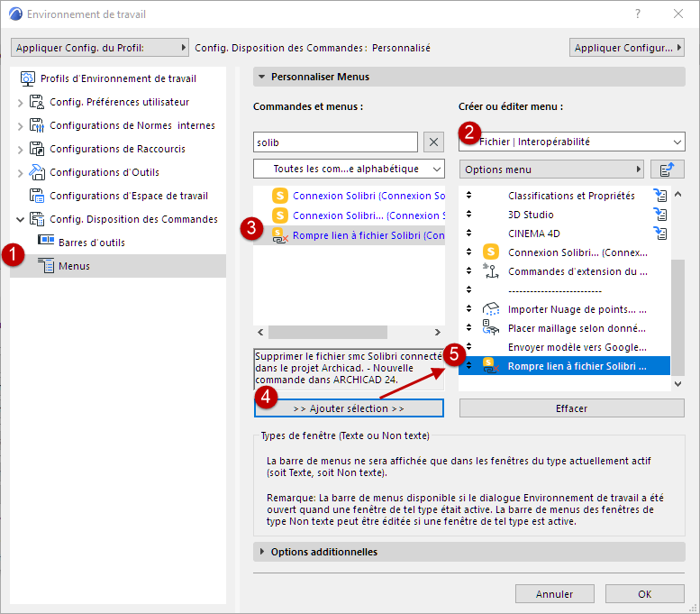Image resolution: width=700 pixels, height=614 pixels.
Task: Click the OK button
Action: tap(644, 593)
